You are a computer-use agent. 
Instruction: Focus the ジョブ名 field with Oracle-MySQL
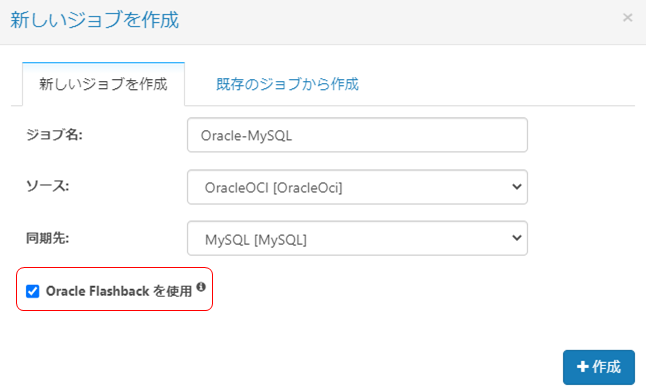(x=357, y=135)
